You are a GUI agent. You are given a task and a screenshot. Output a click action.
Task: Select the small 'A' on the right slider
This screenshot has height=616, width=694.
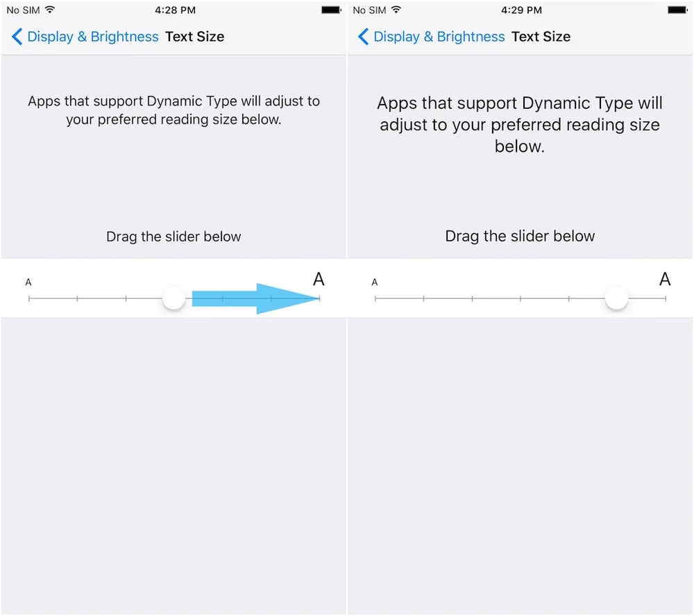coord(374,282)
